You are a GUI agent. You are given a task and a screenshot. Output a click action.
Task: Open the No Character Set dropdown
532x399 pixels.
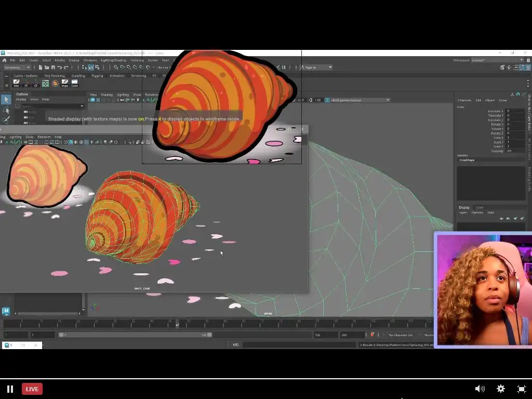pyautogui.click(x=401, y=335)
